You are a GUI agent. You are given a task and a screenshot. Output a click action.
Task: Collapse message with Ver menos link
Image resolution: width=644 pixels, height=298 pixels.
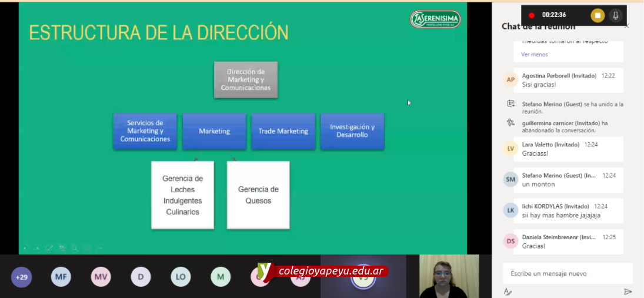534,54
